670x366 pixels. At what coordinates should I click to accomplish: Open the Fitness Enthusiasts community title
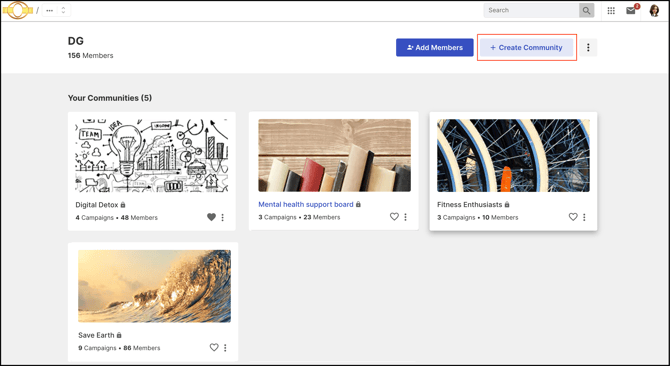(x=470, y=205)
